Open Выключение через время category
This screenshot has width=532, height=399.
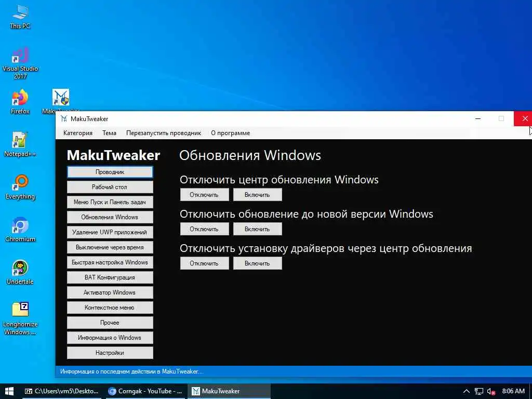pos(110,247)
